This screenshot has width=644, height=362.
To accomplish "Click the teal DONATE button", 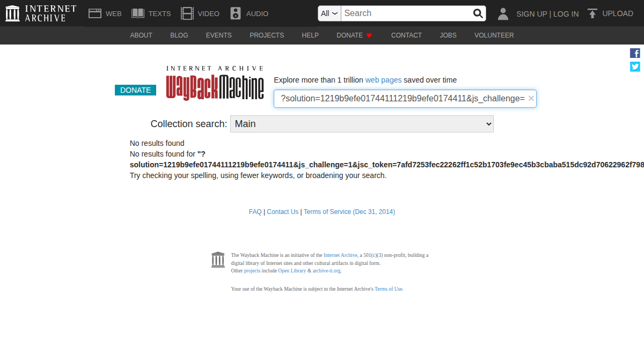I will [135, 90].
